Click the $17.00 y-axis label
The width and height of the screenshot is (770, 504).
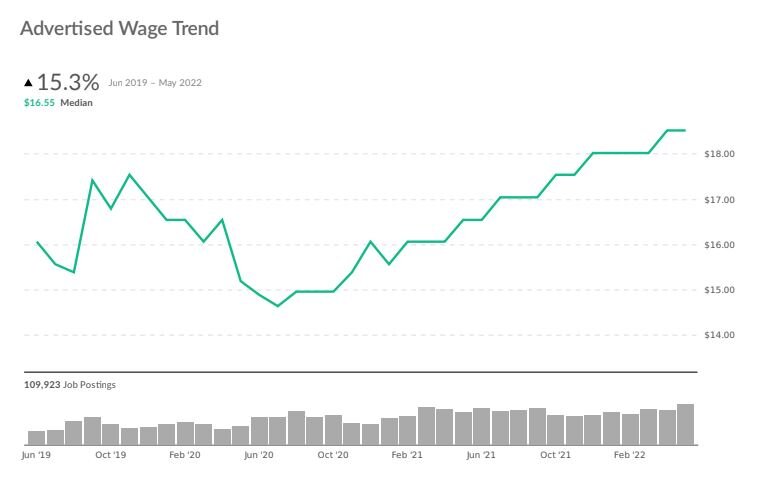click(x=721, y=200)
